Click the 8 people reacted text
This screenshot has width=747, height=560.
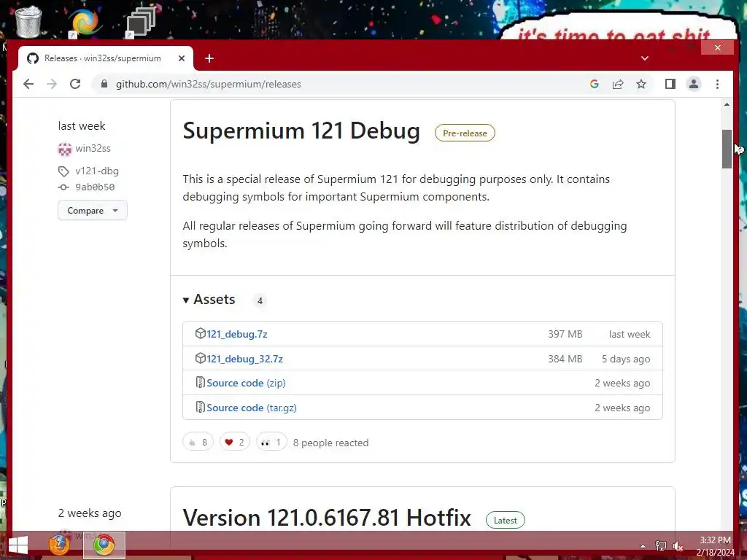click(330, 443)
